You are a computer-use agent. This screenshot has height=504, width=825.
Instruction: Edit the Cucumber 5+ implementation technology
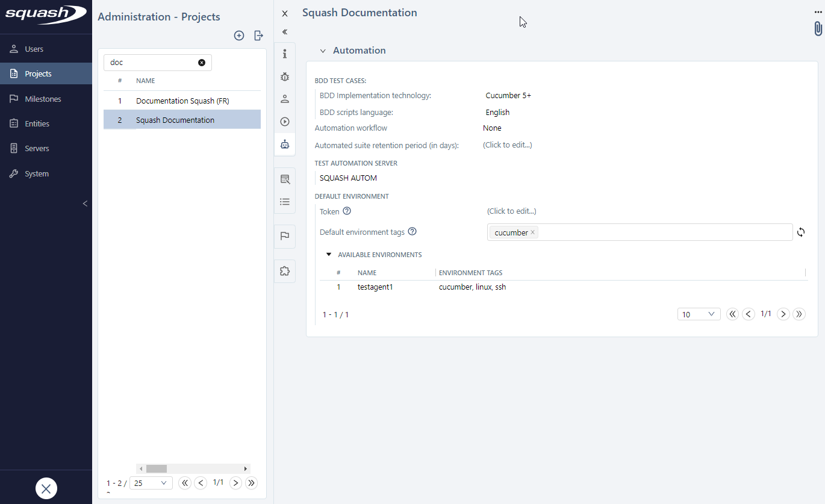pyautogui.click(x=508, y=95)
